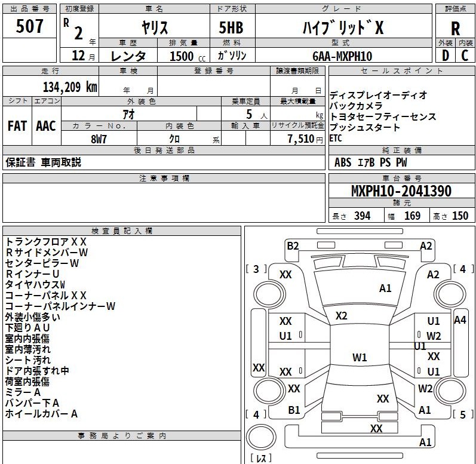
Task: Click inspector note RインナーU
Action: tap(32, 274)
